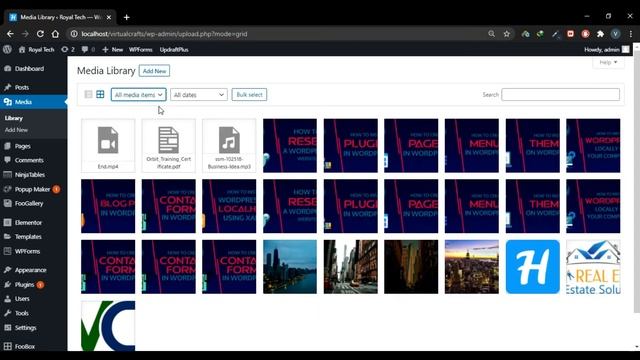Click the Add New button beside Media Library
Screen dimensions: 640x360
(154, 71)
